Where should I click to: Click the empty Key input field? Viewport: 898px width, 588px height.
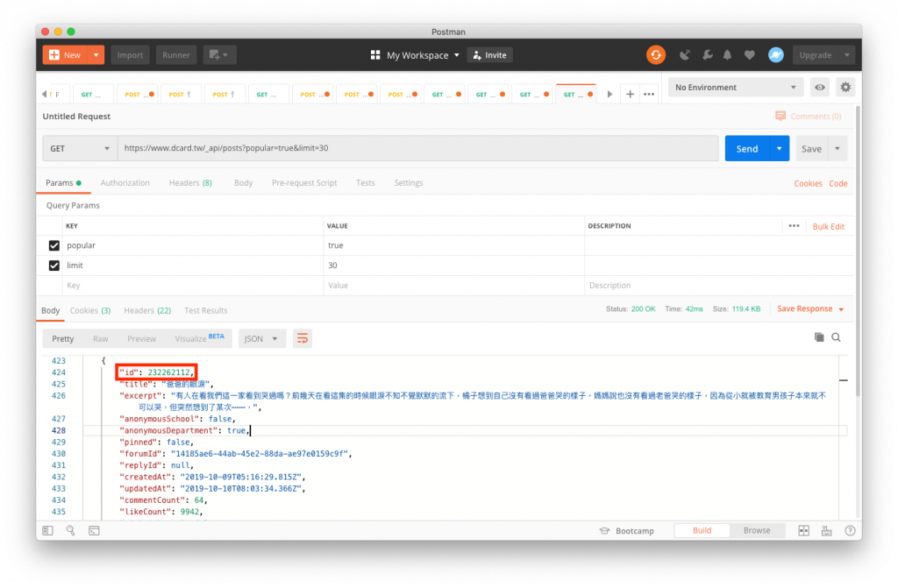pyautogui.click(x=192, y=286)
